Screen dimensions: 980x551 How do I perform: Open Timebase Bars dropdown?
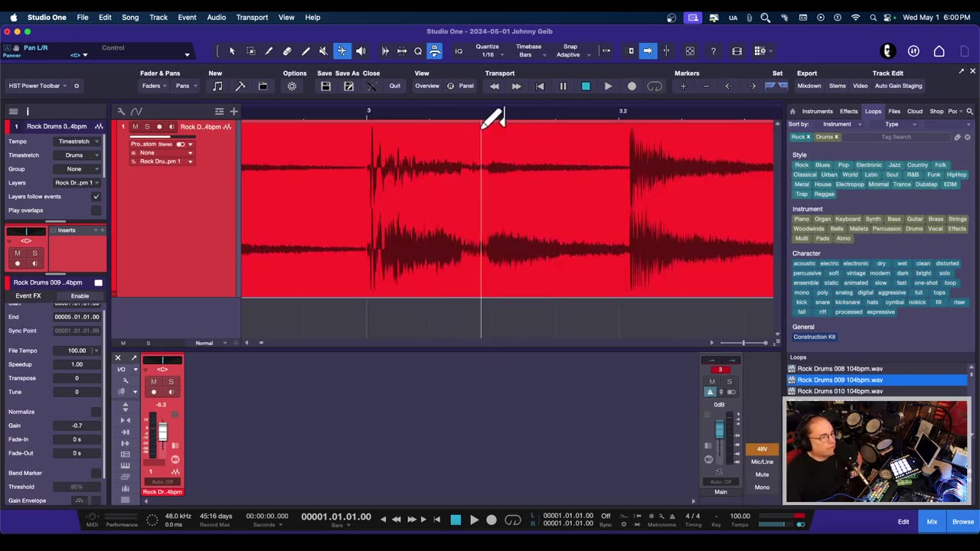[x=531, y=54]
